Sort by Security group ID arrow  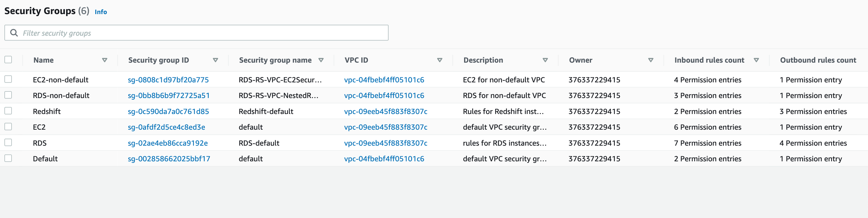(215, 60)
